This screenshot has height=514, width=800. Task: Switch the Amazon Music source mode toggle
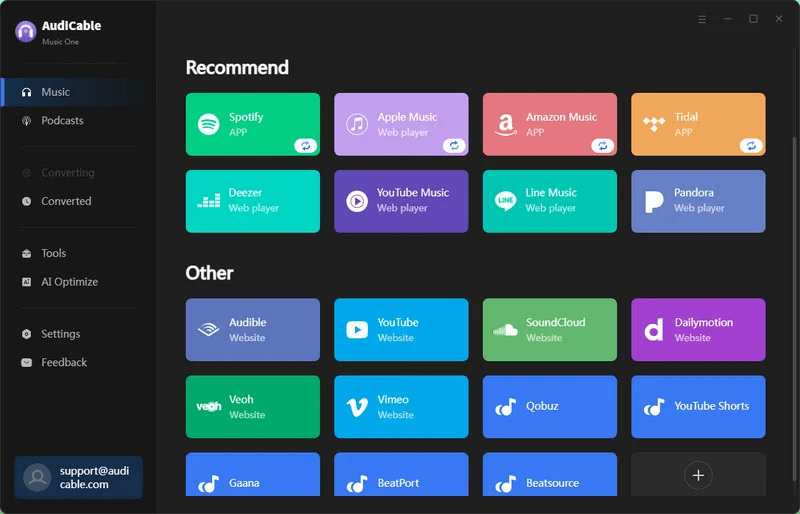602,146
